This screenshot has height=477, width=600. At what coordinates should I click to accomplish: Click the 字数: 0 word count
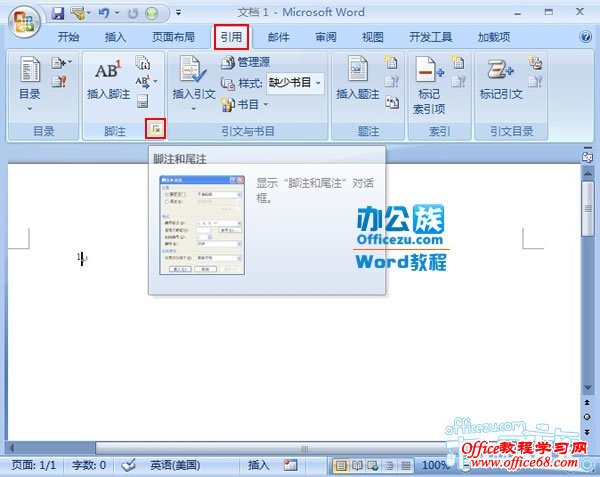click(89, 465)
